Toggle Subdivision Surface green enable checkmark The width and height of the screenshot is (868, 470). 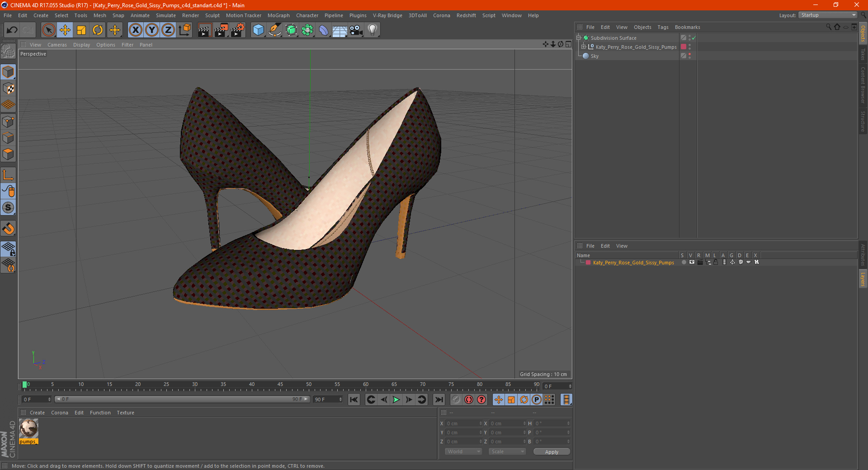(694, 38)
